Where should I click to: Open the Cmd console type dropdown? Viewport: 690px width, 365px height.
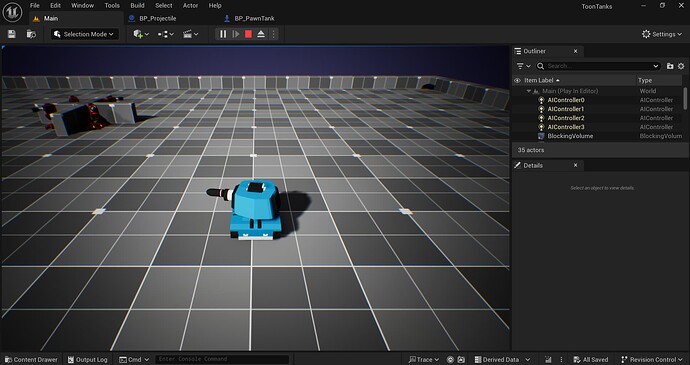134,359
